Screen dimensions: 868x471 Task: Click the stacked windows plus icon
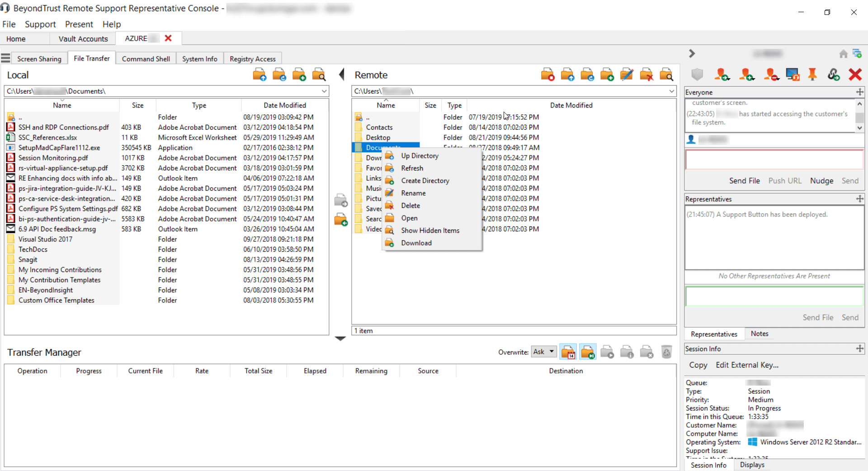point(857,53)
